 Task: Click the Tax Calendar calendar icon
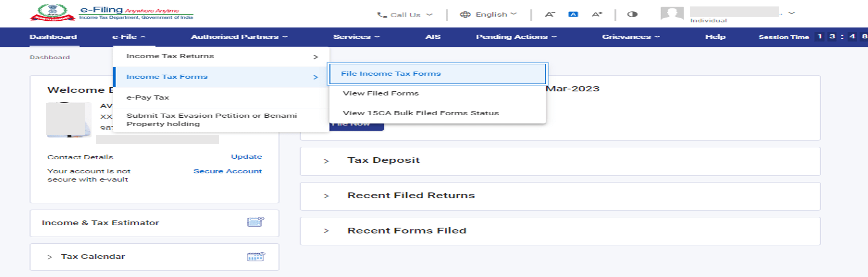point(256,257)
